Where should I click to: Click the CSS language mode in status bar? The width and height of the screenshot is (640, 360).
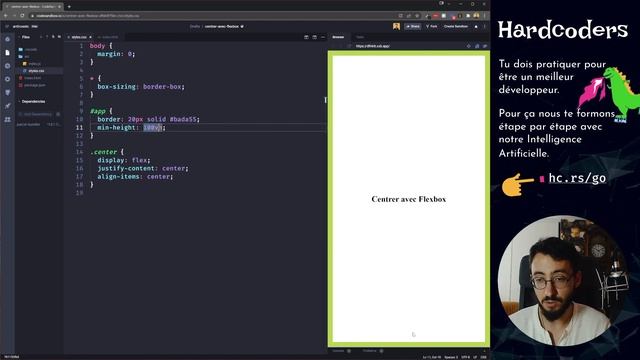click(483, 357)
